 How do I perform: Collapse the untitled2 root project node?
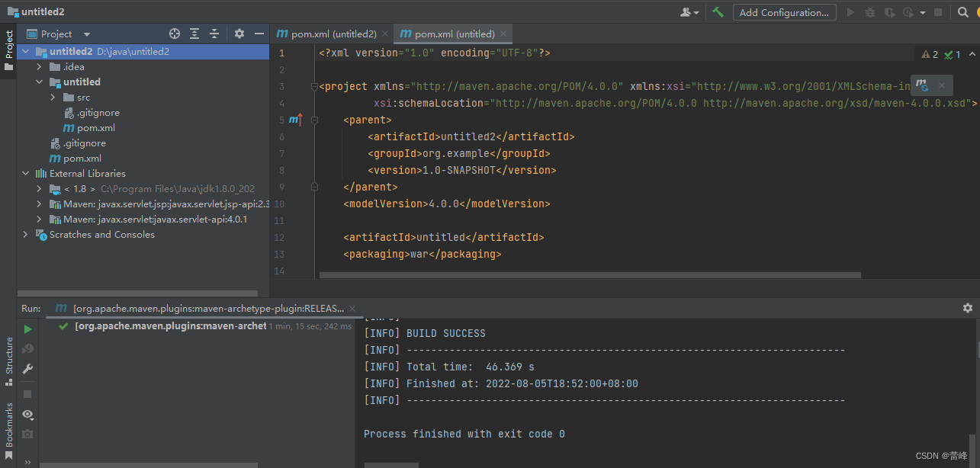[25, 52]
